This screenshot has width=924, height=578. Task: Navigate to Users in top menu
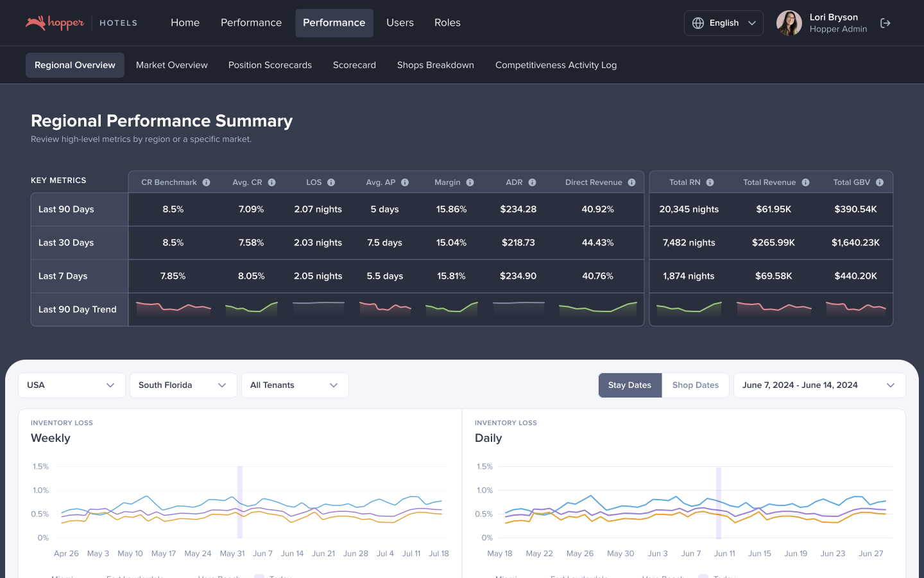(400, 23)
